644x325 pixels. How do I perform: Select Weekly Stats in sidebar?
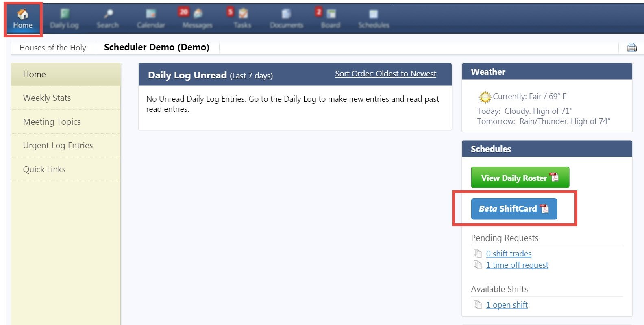66,98
